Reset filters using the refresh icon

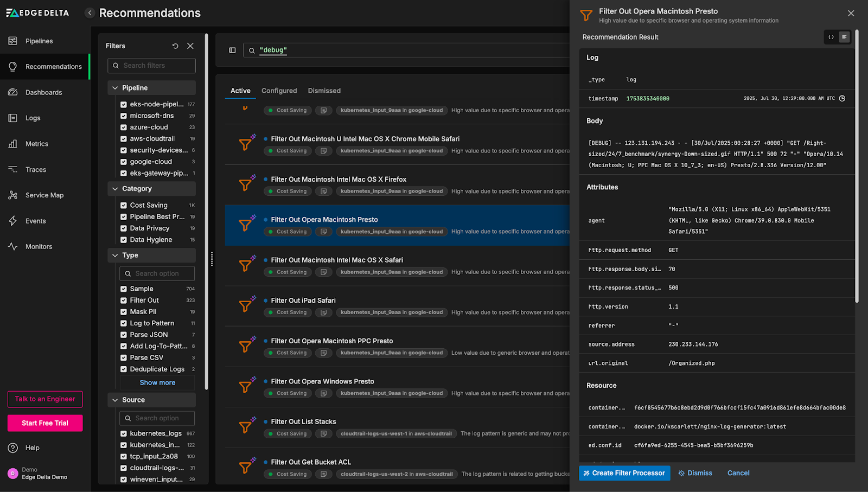(x=175, y=46)
